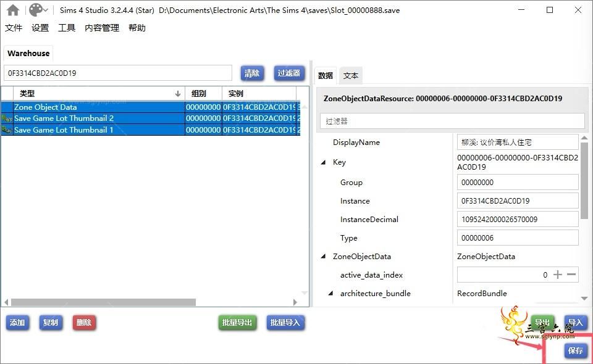Sort by the 组别 column header

pos(203,93)
